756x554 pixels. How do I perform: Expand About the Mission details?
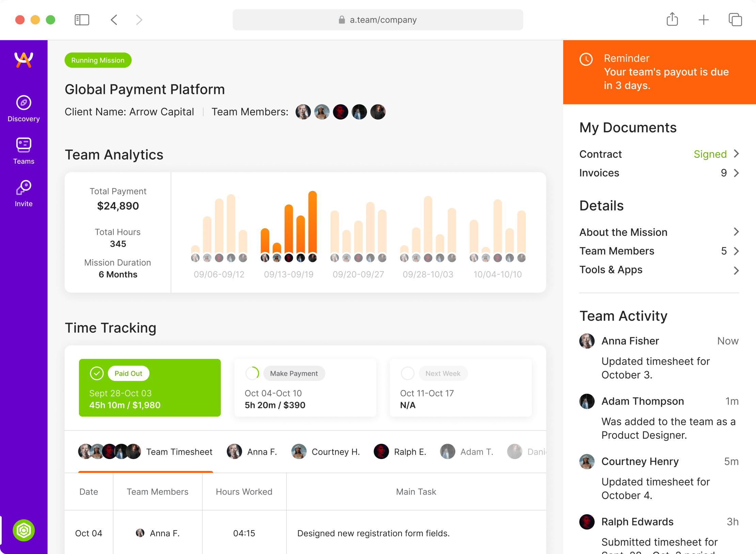[736, 232]
